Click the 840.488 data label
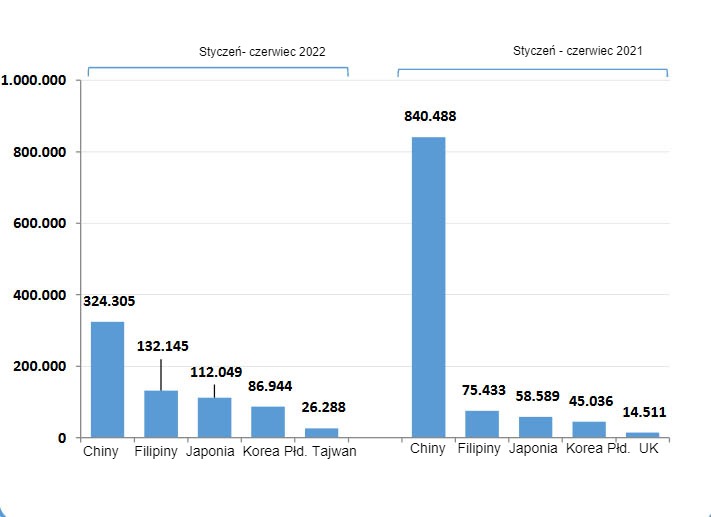This screenshot has height=517, width=711. click(x=430, y=116)
